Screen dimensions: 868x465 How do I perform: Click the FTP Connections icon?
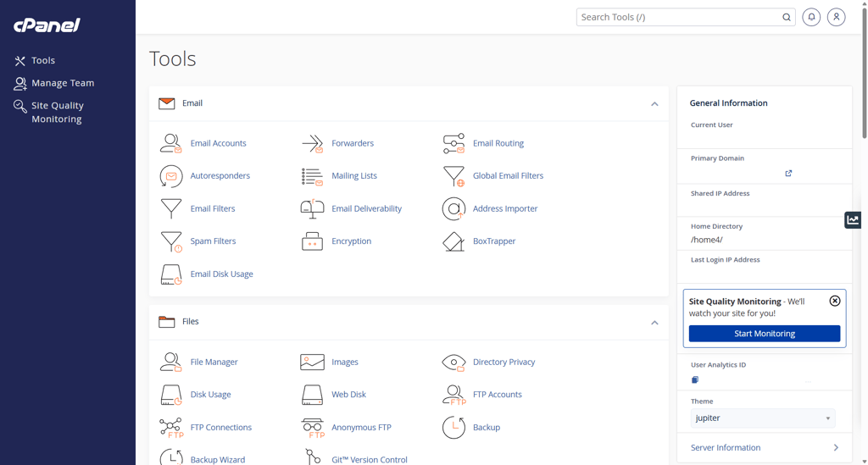[171, 428]
